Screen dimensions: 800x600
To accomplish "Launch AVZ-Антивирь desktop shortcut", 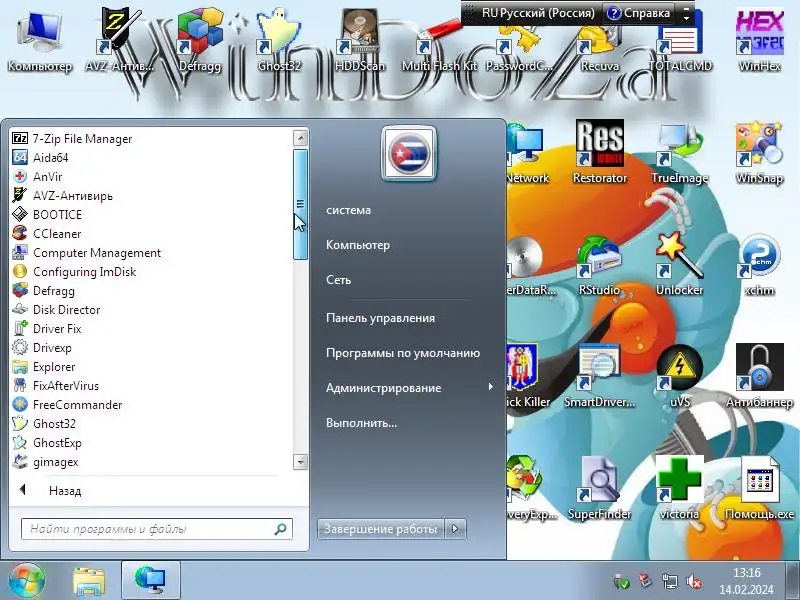I will (x=119, y=41).
